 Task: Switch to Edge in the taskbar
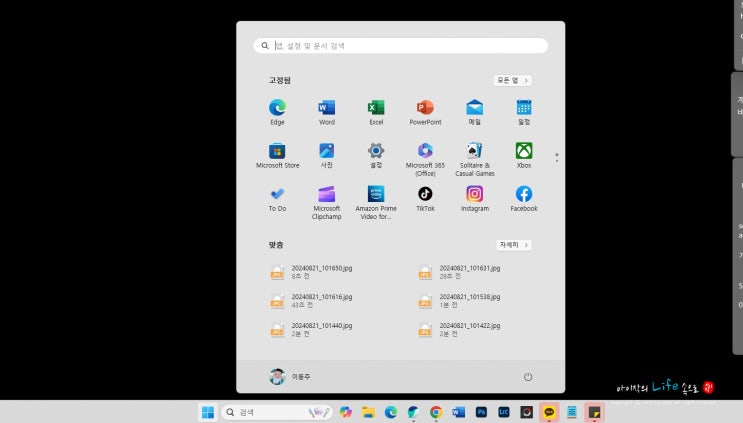390,412
